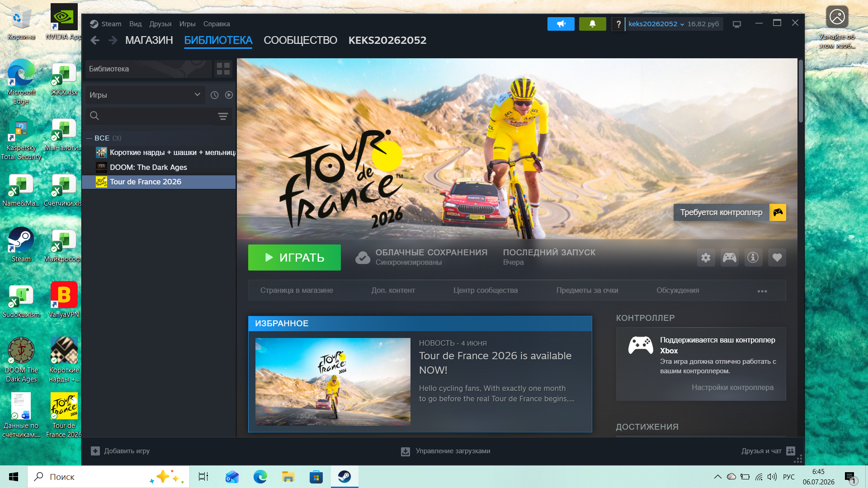Collapse the ВСЕ games category
868x488 pixels.
(x=89, y=138)
